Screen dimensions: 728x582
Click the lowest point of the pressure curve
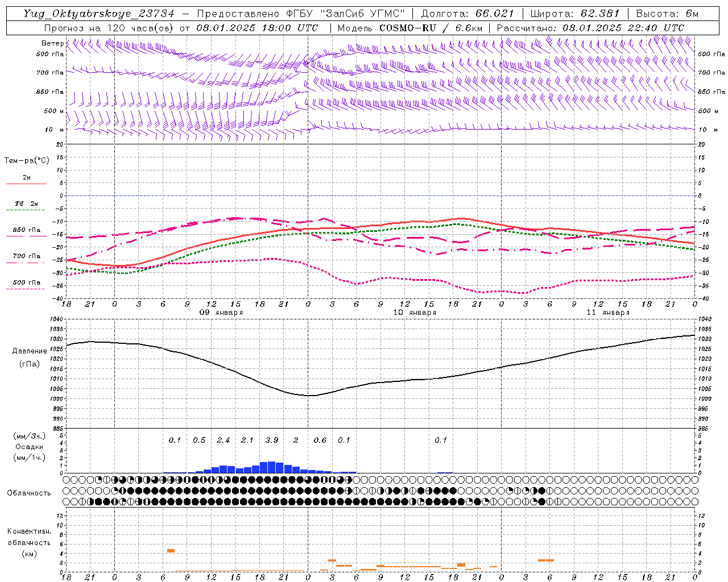(308, 395)
